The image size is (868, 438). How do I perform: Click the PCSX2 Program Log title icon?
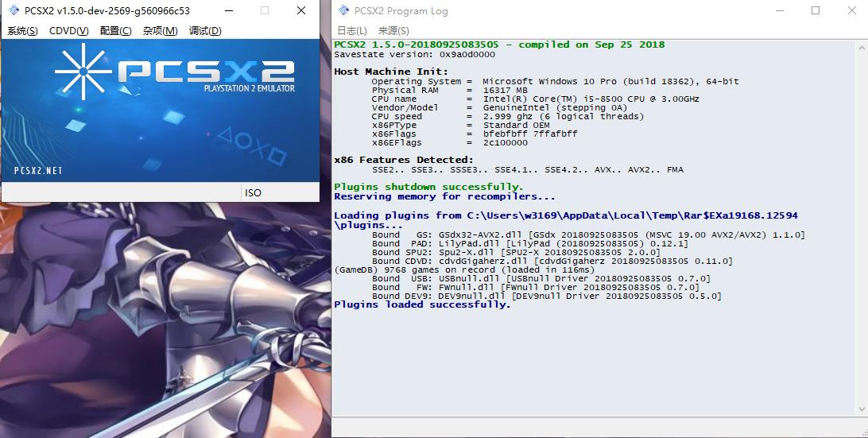point(343,10)
